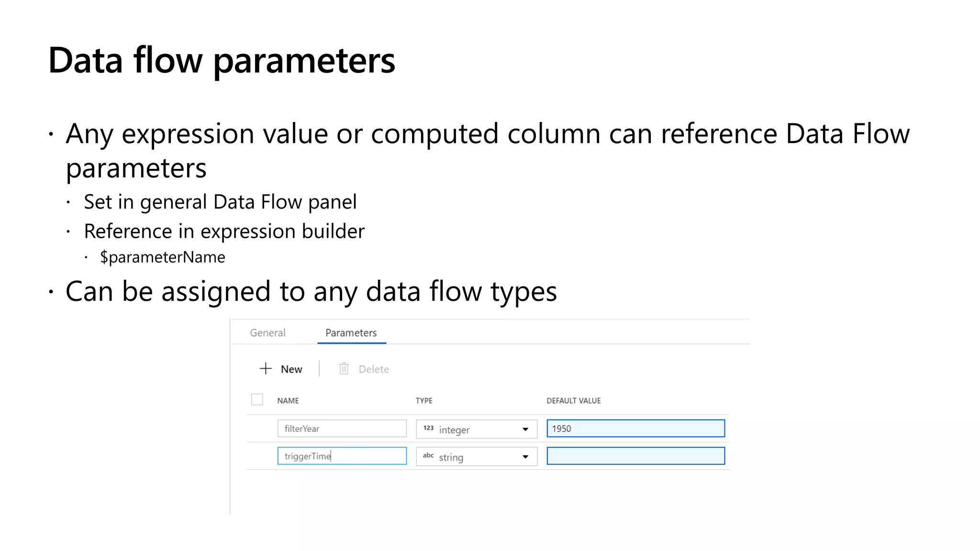This screenshot has width=980, height=551.
Task: Click the TYPE column header
Action: click(x=424, y=401)
